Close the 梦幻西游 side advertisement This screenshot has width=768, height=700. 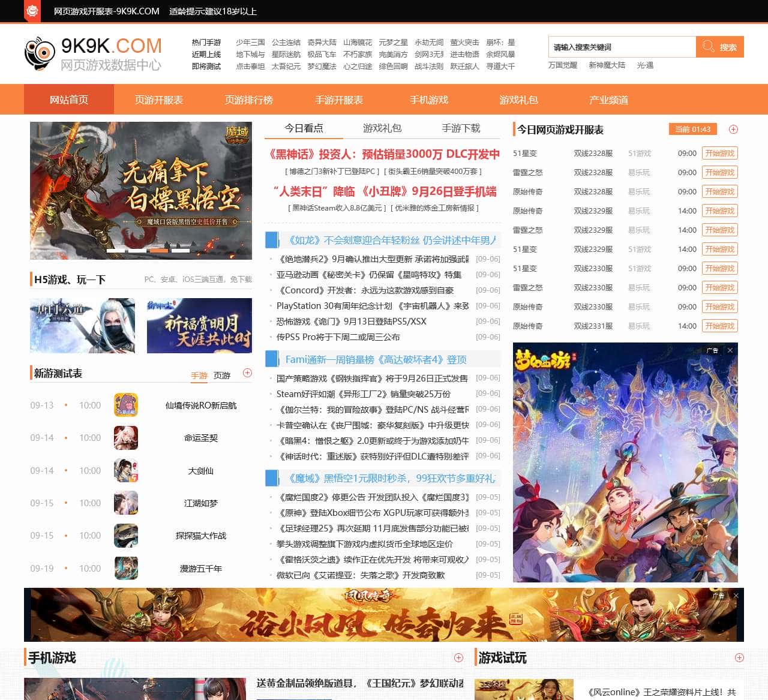[730, 350]
